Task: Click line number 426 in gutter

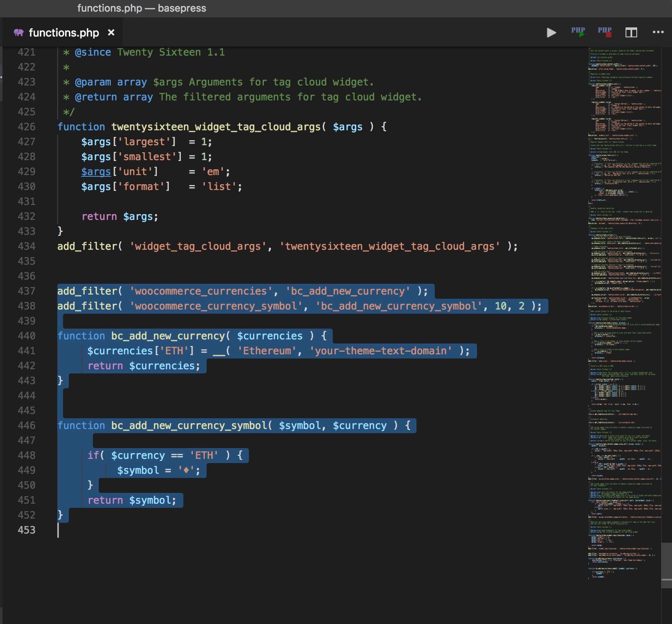Action: 27,127
